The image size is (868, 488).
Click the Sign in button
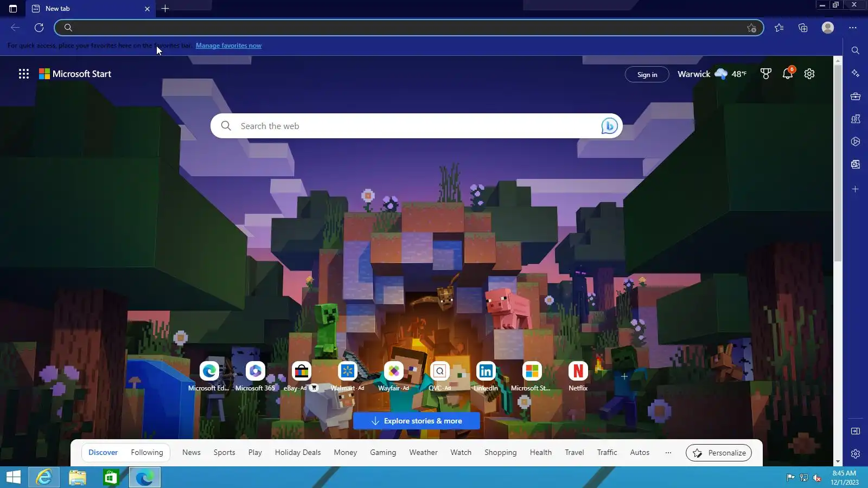pyautogui.click(x=647, y=74)
